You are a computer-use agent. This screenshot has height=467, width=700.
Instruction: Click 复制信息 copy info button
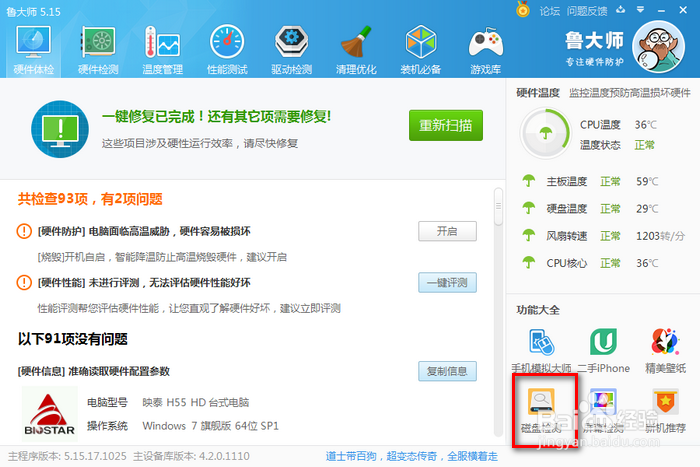pyautogui.click(x=447, y=371)
